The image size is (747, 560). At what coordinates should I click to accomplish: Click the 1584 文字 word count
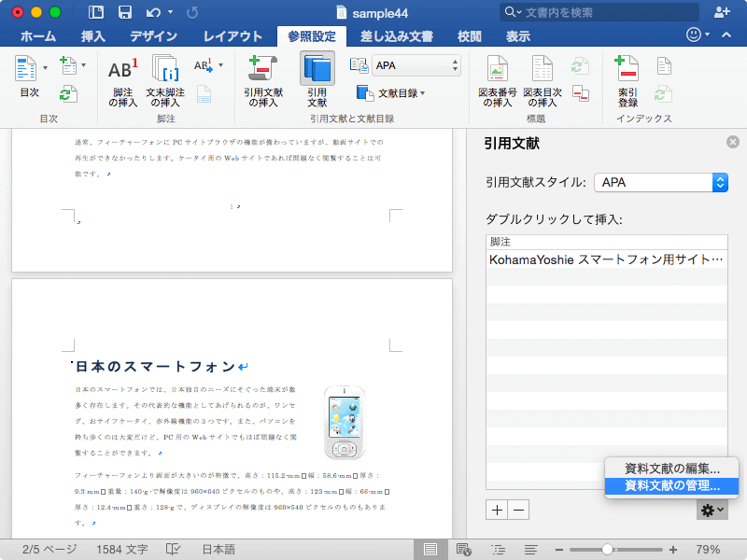(x=122, y=550)
